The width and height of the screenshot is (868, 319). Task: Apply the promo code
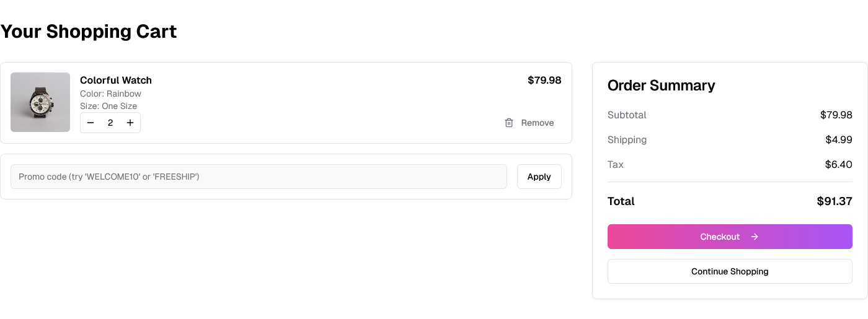[539, 177]
